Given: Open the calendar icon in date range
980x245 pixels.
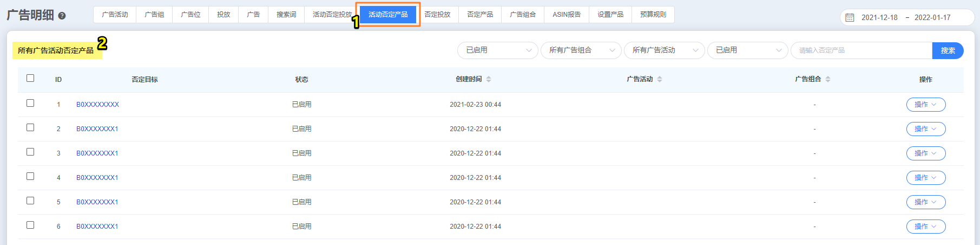Looking at the screenshot, I should [x=850, y=17].
